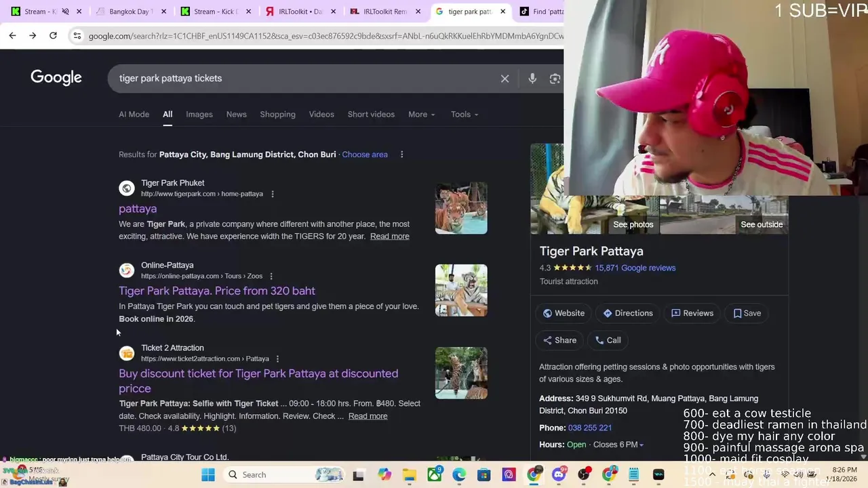Viewport: 868px width, 488px height.
Task: Expand the More search filters dropdown
Action: point(421,115)
